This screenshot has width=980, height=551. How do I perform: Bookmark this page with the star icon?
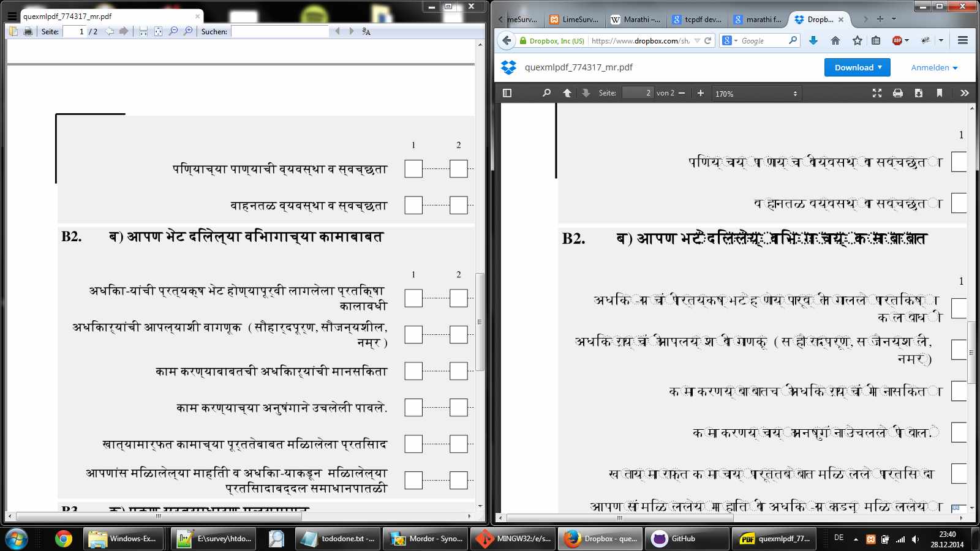858,40
